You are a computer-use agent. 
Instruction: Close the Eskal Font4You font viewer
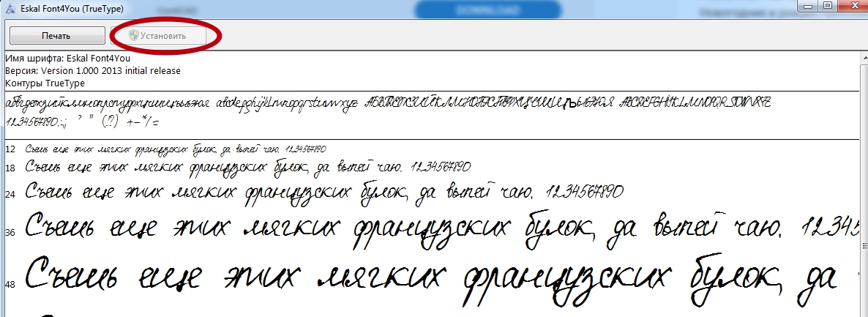click(853, 7)
